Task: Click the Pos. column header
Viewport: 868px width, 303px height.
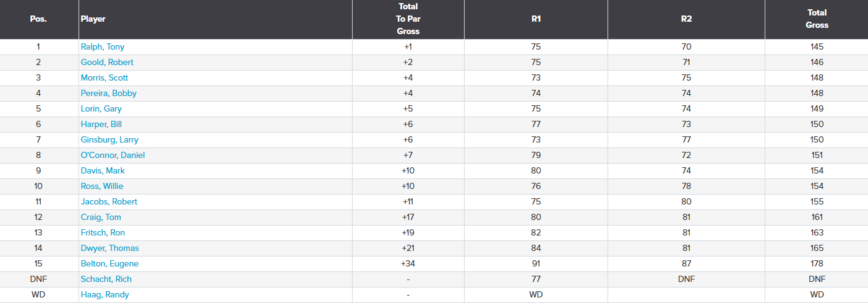Action: [38, 19]
